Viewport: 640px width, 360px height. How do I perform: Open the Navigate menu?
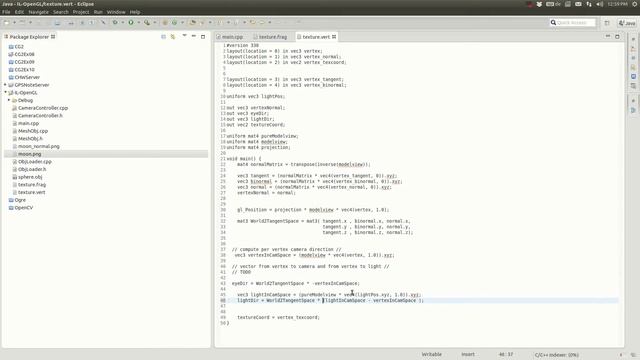[x=39, y=12]
